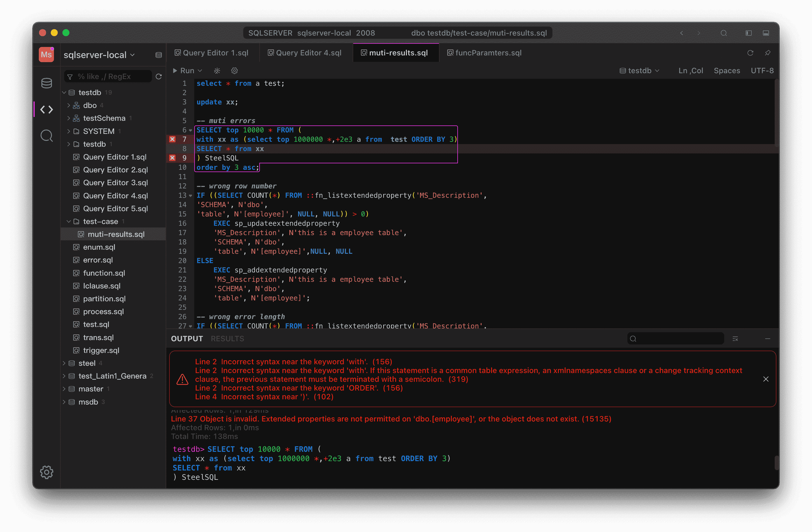Expand the dbo schema node
The width and height of the screenshot is (812, 532).
point(68,105)
